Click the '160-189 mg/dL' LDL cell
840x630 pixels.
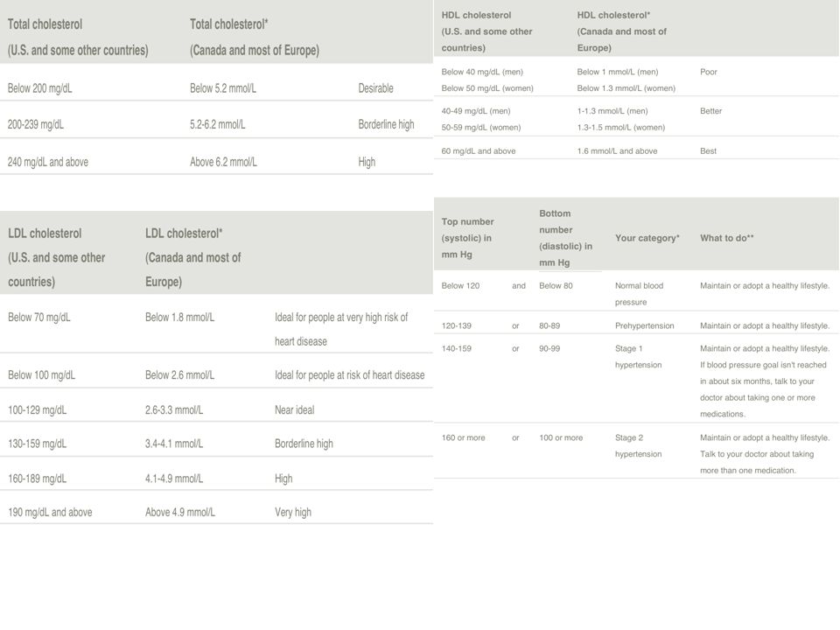click(37, 479)
